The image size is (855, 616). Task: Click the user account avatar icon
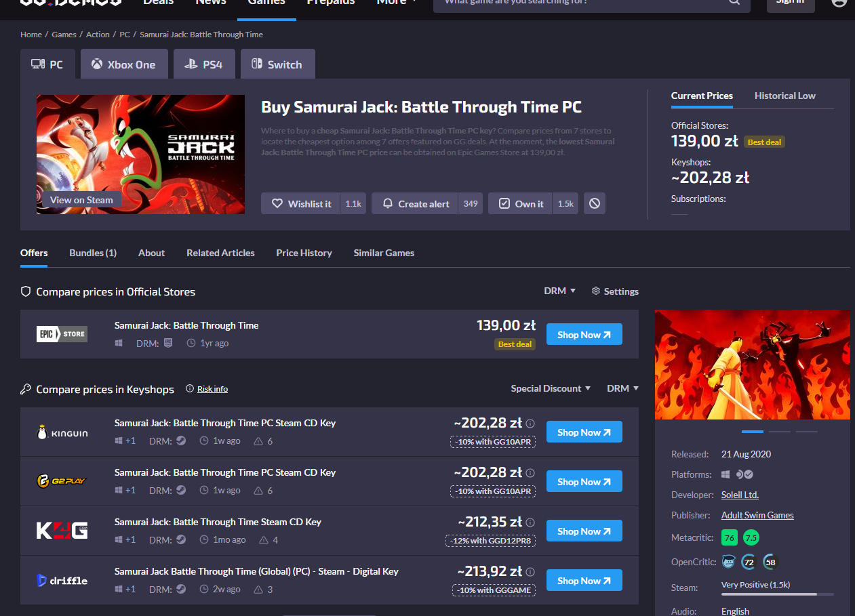[x=839, y=2]
